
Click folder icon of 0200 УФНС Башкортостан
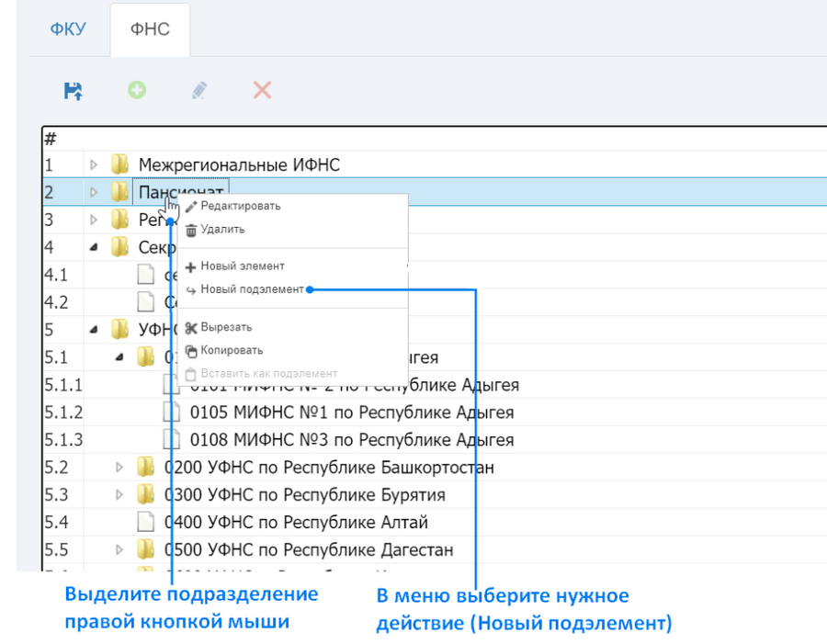tap(145, 468)
